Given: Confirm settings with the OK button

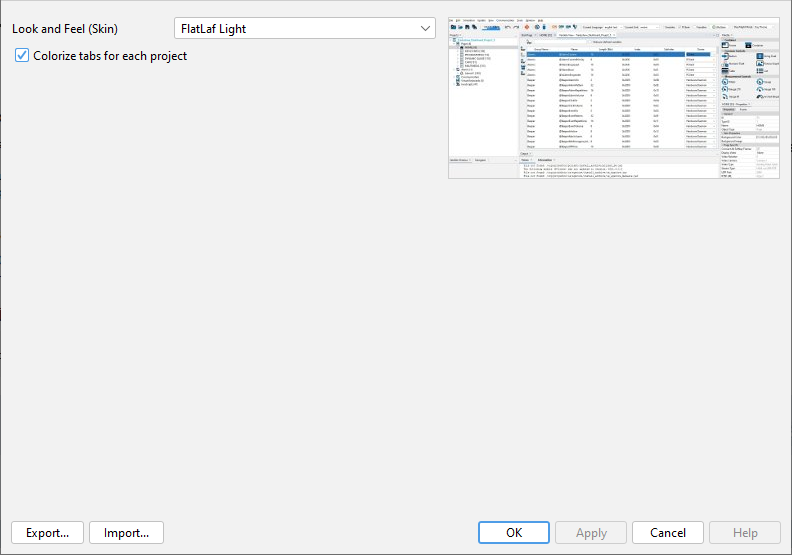Looking at the screenshot, I should 513,533.
